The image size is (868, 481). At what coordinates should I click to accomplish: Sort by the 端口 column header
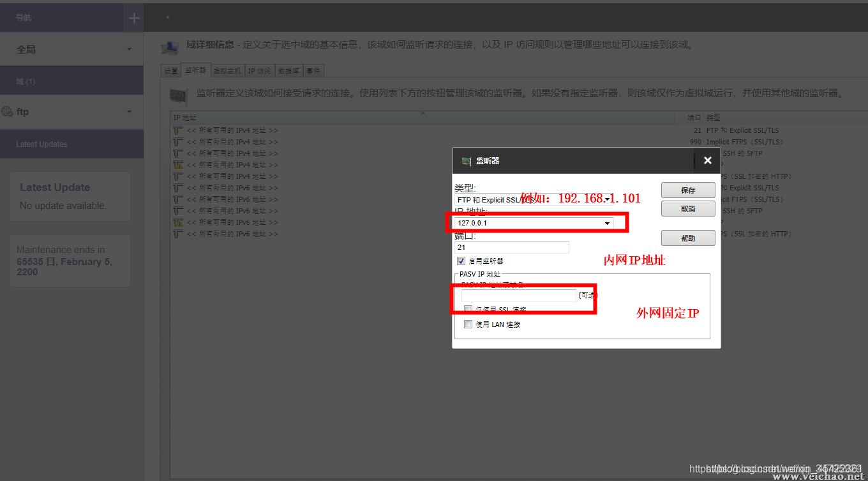(689, 118)
